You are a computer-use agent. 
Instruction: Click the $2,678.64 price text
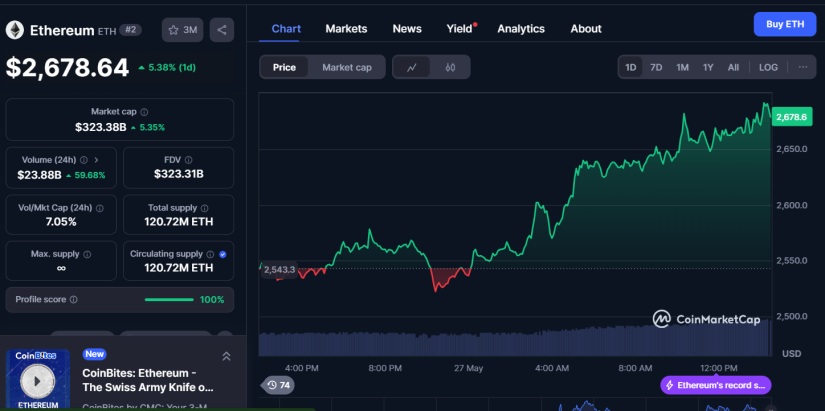pyautogui.click(x=67, y=68)
